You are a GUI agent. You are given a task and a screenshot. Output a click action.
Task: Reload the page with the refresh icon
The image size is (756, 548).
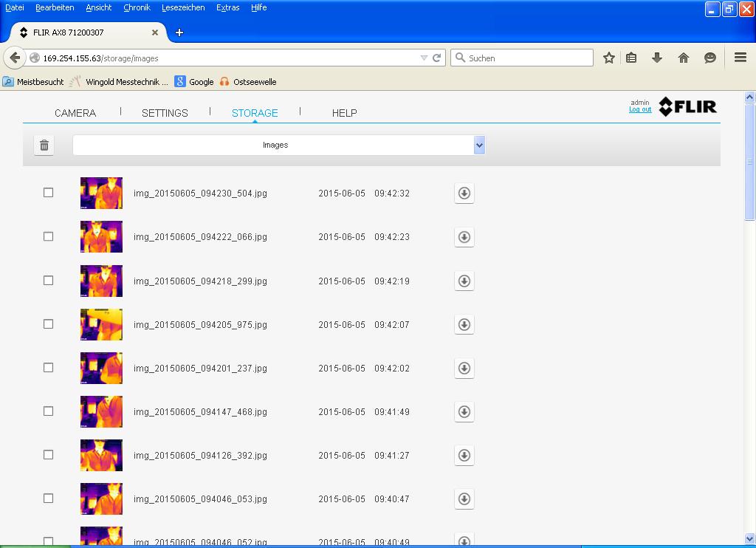437,58
